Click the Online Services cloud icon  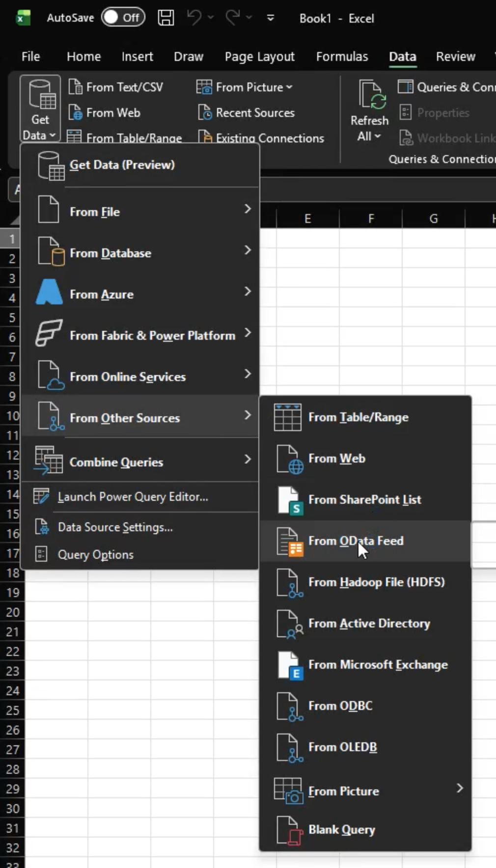pyautogui.click(x=51, y=375)
